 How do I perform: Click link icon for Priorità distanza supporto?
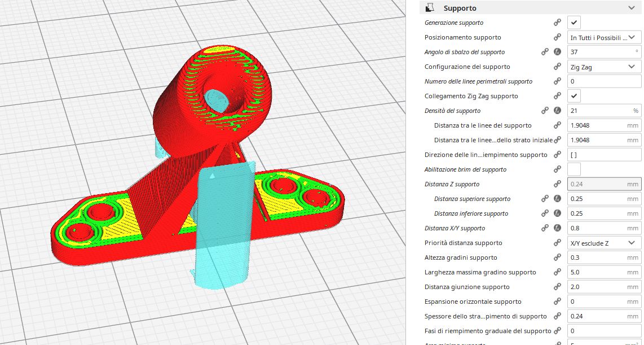tap(557, 243)
